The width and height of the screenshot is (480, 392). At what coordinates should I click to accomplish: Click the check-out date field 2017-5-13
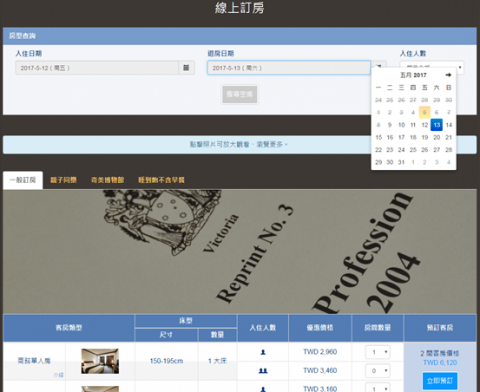tap(289, 68)
